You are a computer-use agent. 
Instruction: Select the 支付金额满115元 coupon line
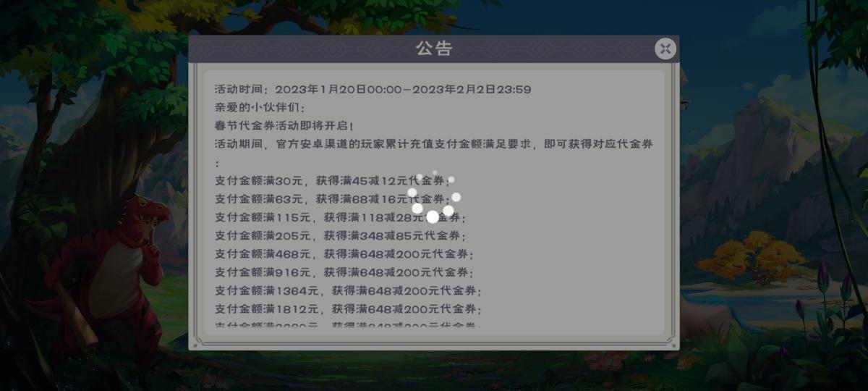pyautogui.click(x=341, y=217)
